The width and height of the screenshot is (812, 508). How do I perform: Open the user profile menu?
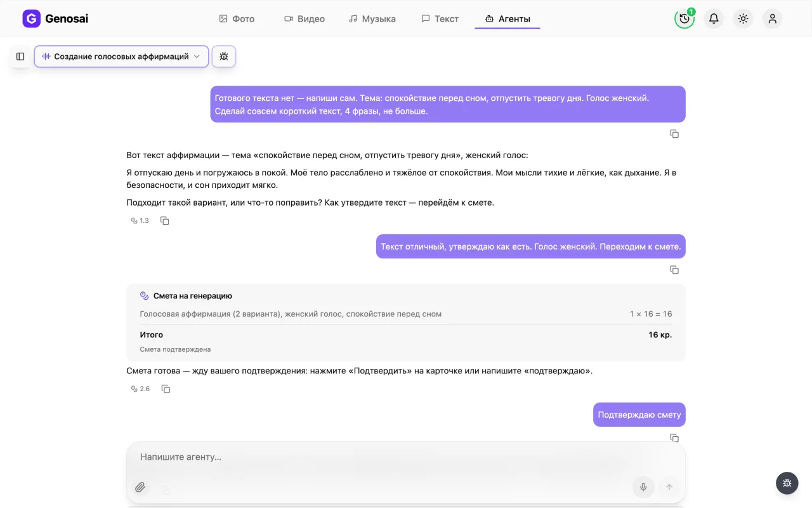[773, 18]
